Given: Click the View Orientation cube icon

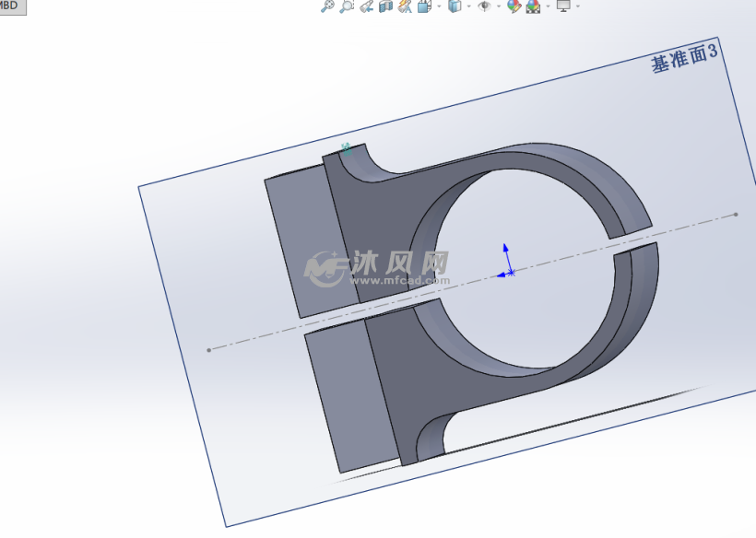Looking at the screenshot, I should click(424, 6).
